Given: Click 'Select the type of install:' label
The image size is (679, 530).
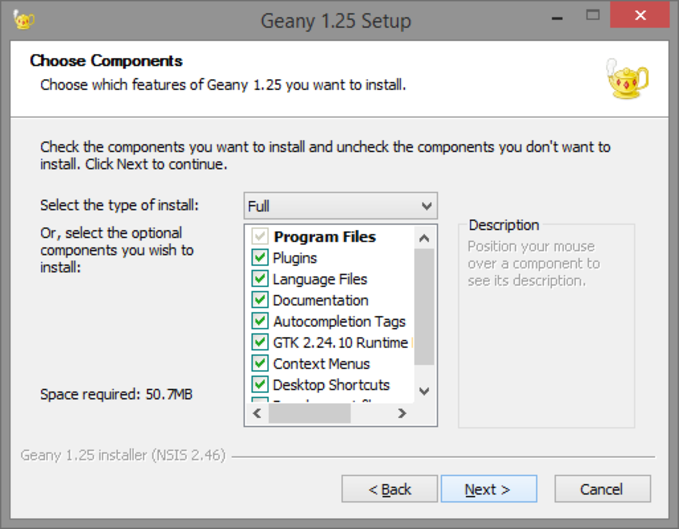Looking at the screenshot, I should [120, 205].
